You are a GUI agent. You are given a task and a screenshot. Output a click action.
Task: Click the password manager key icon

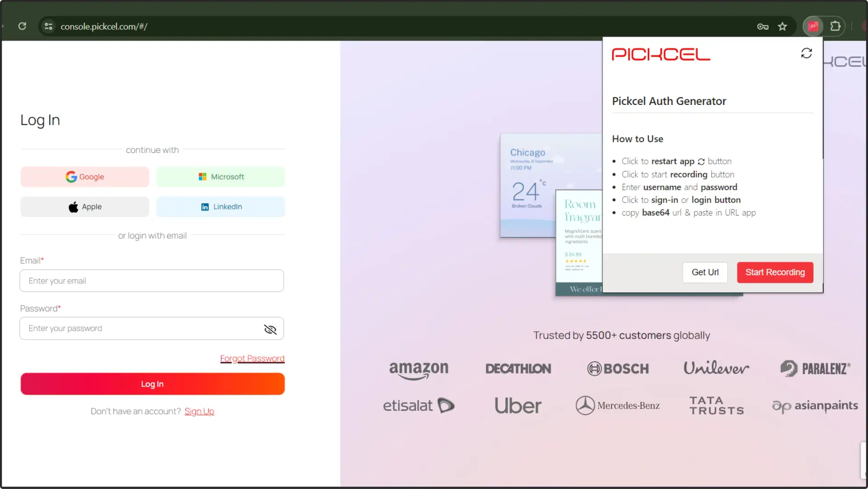click(x=763, y=26)
